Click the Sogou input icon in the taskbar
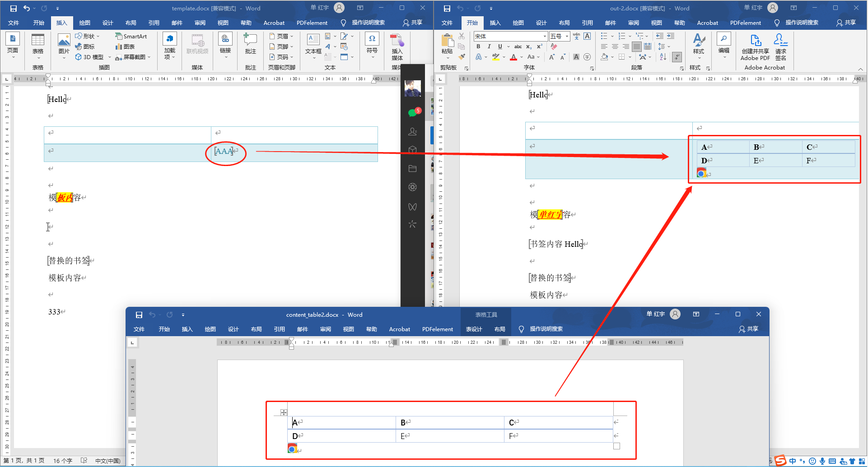 (780, 461)
